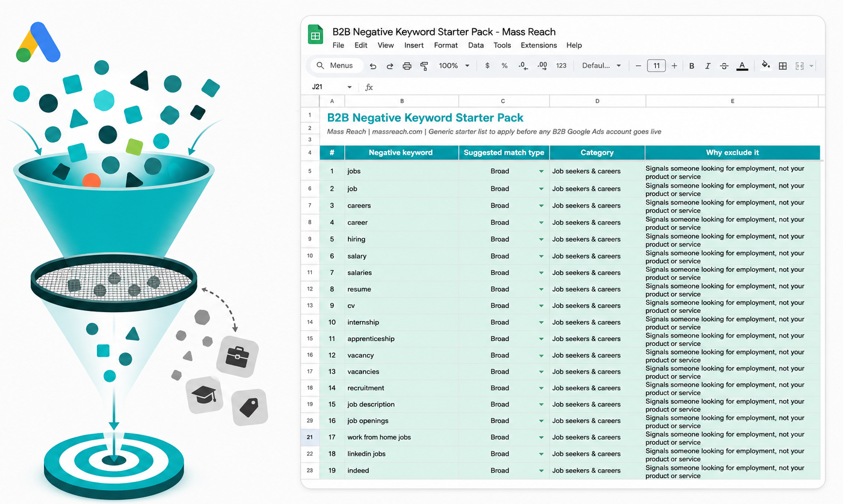
Task: Increase font size with plus button
Action: point(675,66)
